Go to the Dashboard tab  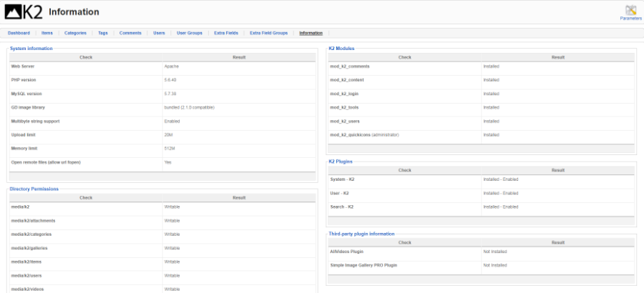[x=19, y=34]
